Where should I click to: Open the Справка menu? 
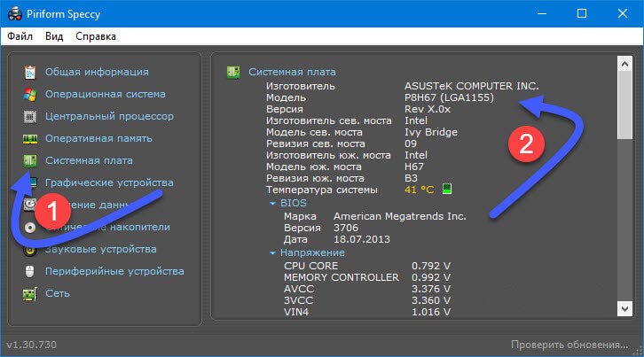[x=96, y=36]
